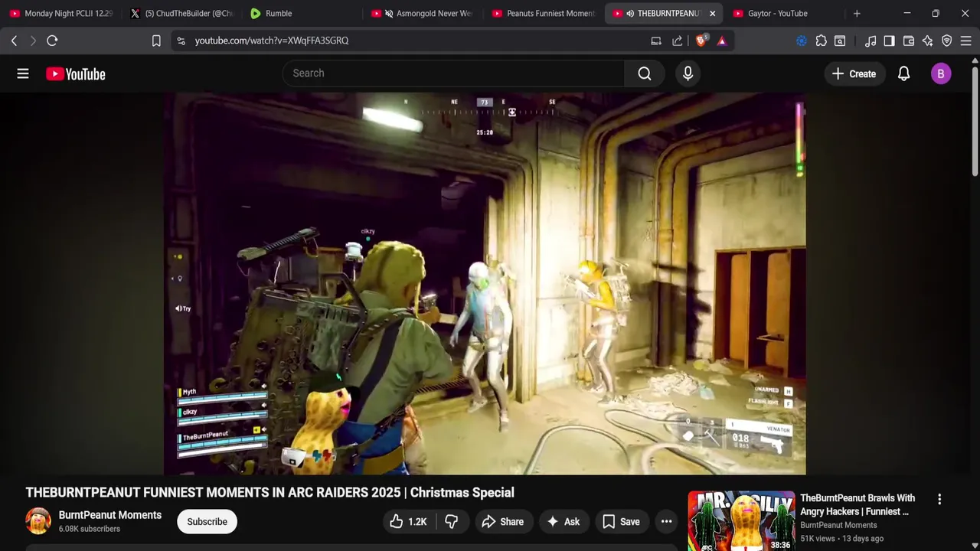980x551 pixels.
Task: Open the browser main menu
Action: click(966, 41)
